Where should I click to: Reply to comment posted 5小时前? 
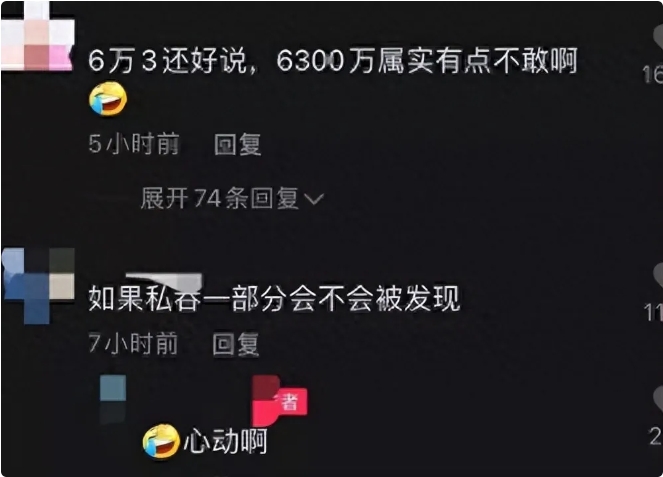coord(237,144)
